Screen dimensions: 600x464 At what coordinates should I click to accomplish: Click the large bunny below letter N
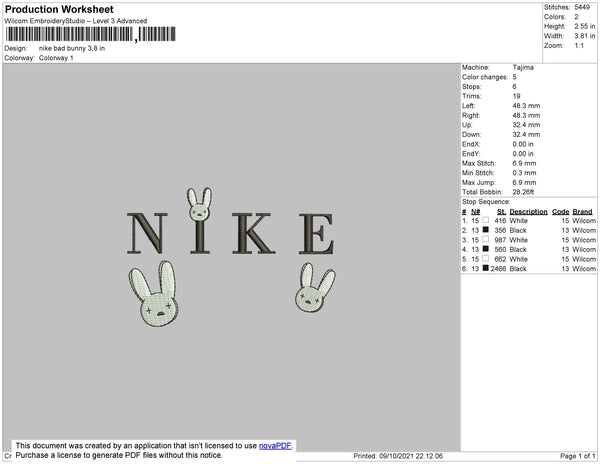click(154, 293)
